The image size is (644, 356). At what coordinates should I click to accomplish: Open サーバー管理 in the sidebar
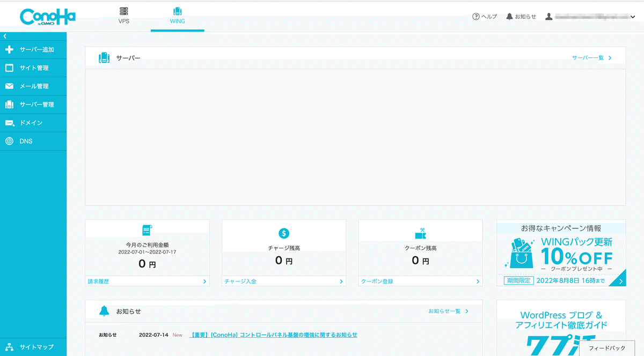click(33, 105)
